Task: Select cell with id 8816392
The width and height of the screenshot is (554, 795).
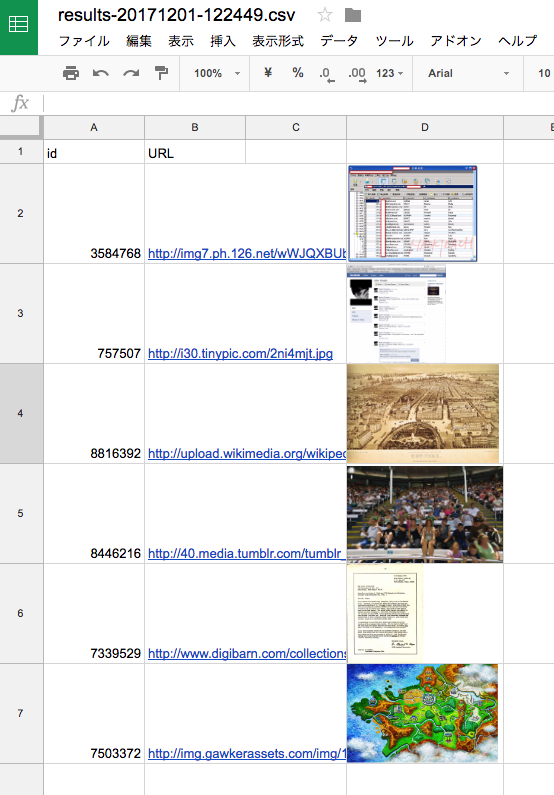Action: click(x=94, y=413)
